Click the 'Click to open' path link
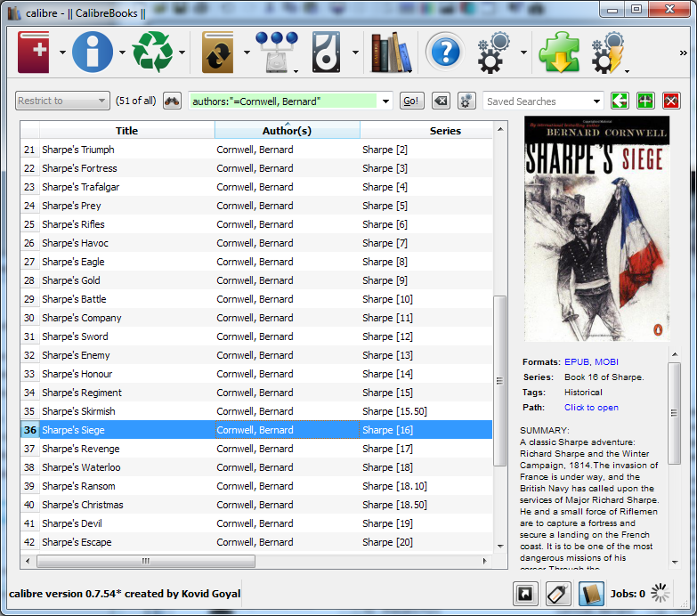 coord(591,408)
